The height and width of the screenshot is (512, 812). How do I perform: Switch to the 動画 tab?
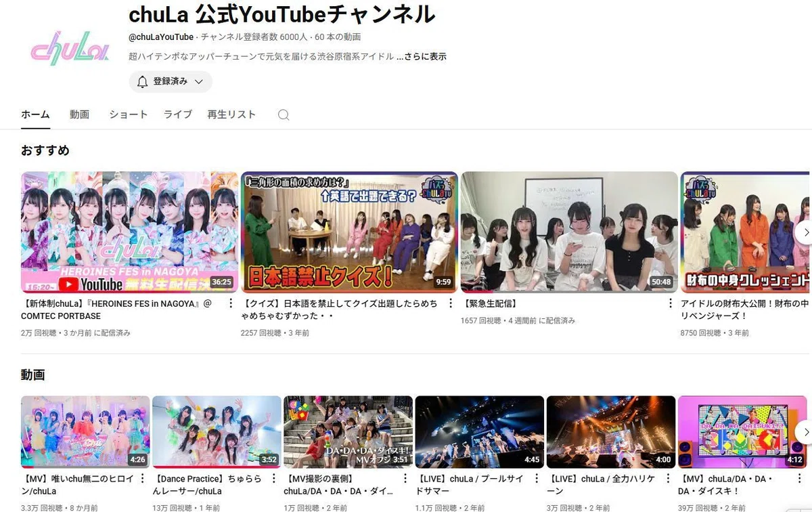point(79,114)
